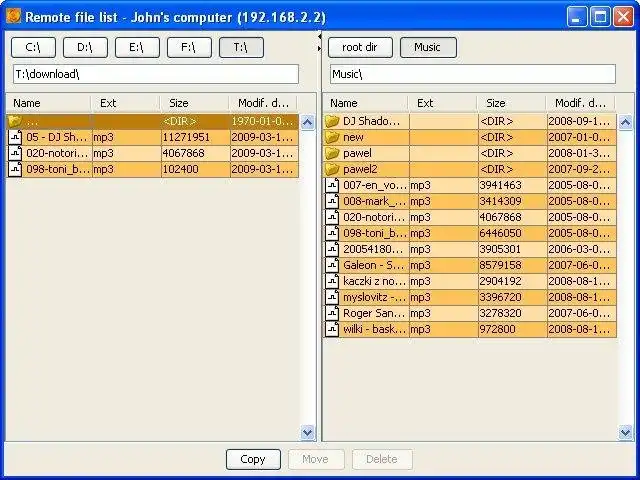The image size is (640, 480).
Task: Open the Music shared folder button
Action: tap(428, 47)
